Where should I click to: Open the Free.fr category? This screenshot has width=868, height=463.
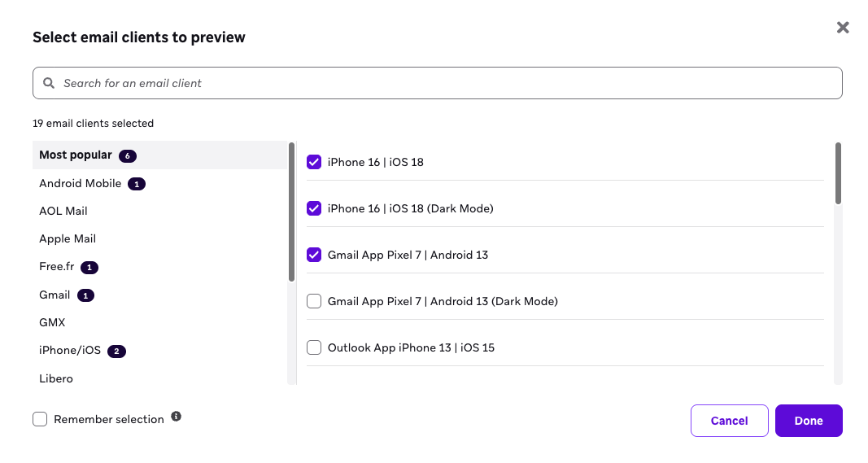[57, 267]
